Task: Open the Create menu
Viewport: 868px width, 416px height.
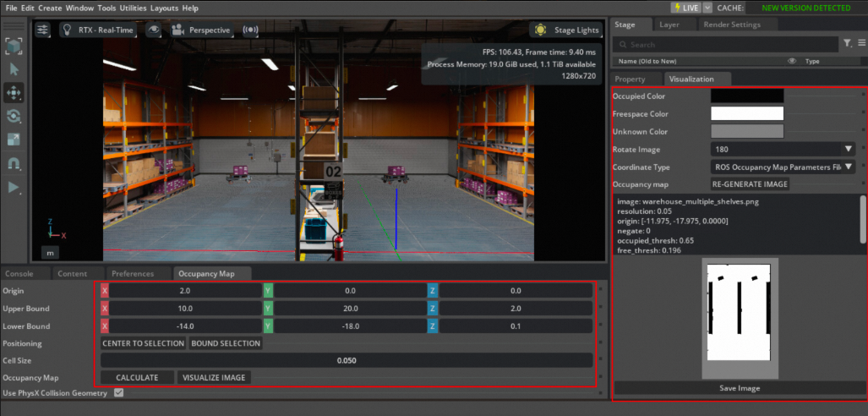Action: 51,8
